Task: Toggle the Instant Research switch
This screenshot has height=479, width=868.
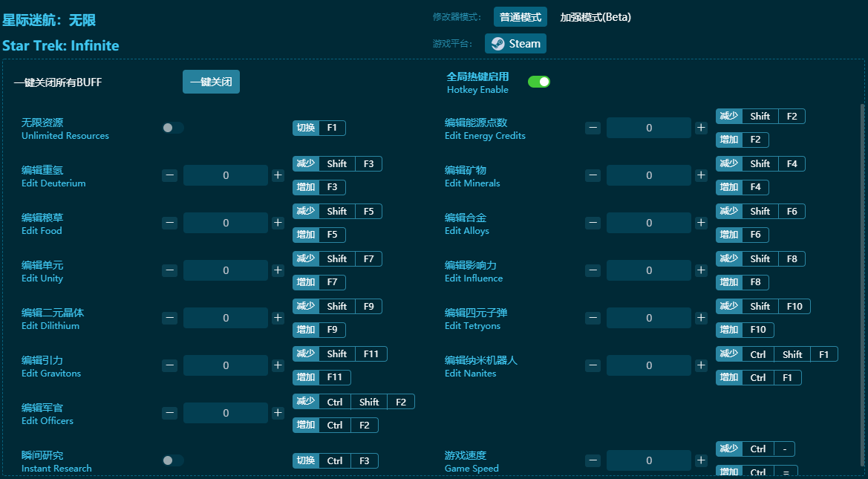Action: (173, 460)
